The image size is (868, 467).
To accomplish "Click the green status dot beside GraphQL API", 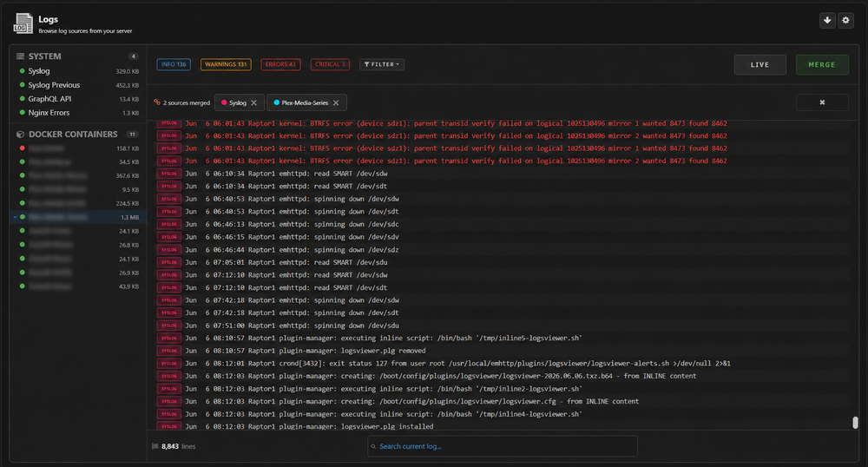I will [x=23, y=98].
